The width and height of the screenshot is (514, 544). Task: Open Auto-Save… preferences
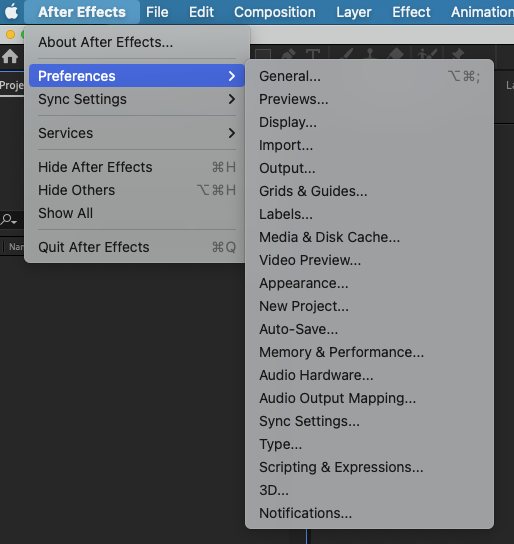pos(369,329)
